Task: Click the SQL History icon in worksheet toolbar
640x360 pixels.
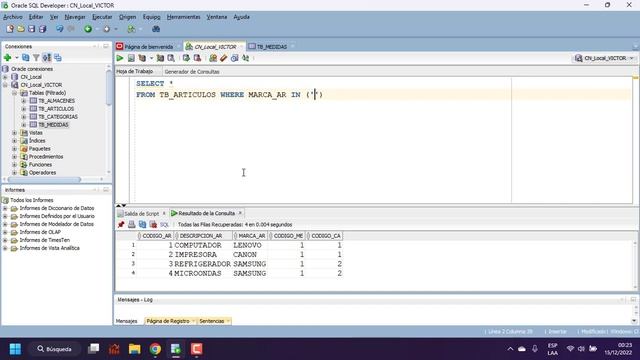Action: click(235, 58)
